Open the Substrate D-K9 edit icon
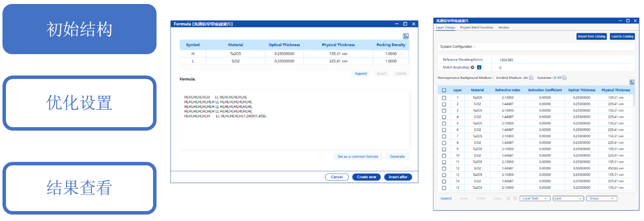 [565, 77]
